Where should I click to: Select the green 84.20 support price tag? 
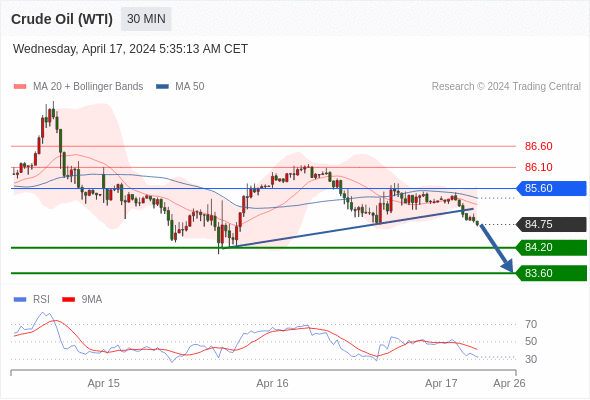[x=551, y=248]
